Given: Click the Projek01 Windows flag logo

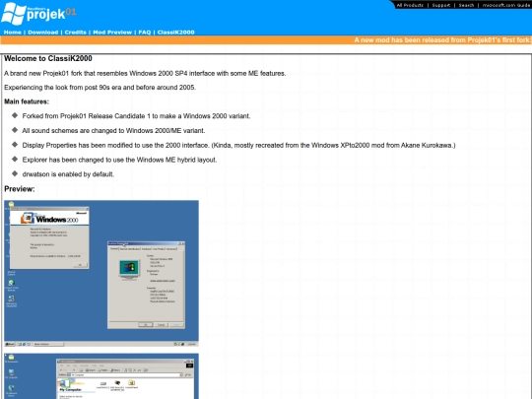Looking at the screenshot, I should pos(14,14).
